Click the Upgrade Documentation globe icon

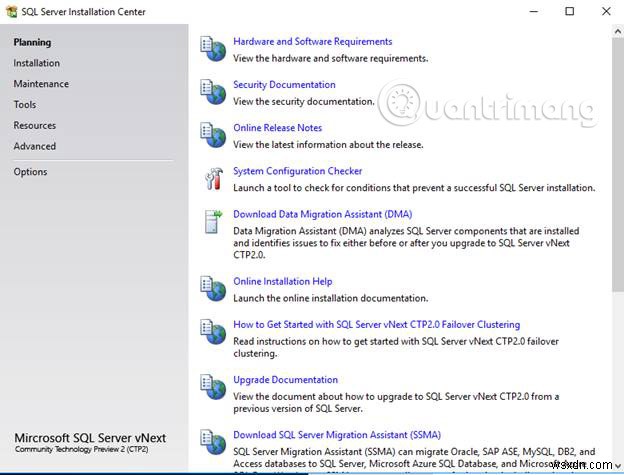pyautogui.click(x=213, y=387)
